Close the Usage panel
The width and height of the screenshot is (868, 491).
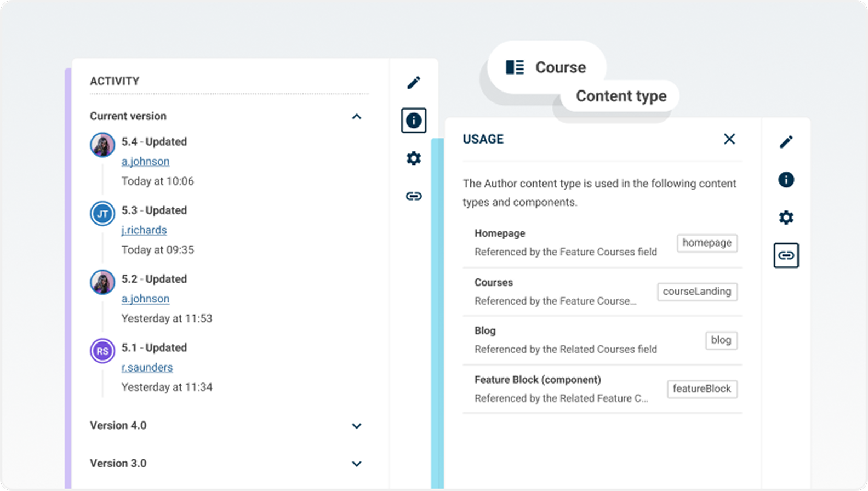(729, 139)
